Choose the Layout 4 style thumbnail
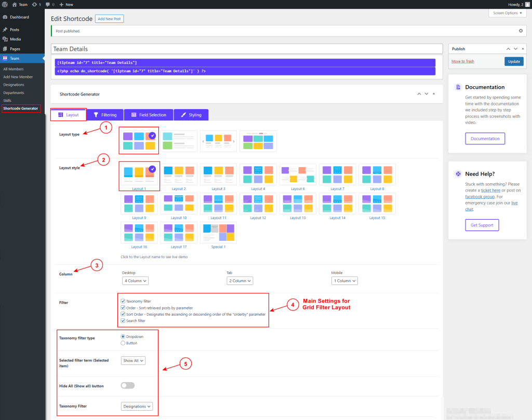The image size is (532, 420). click(x=258, y=174)
